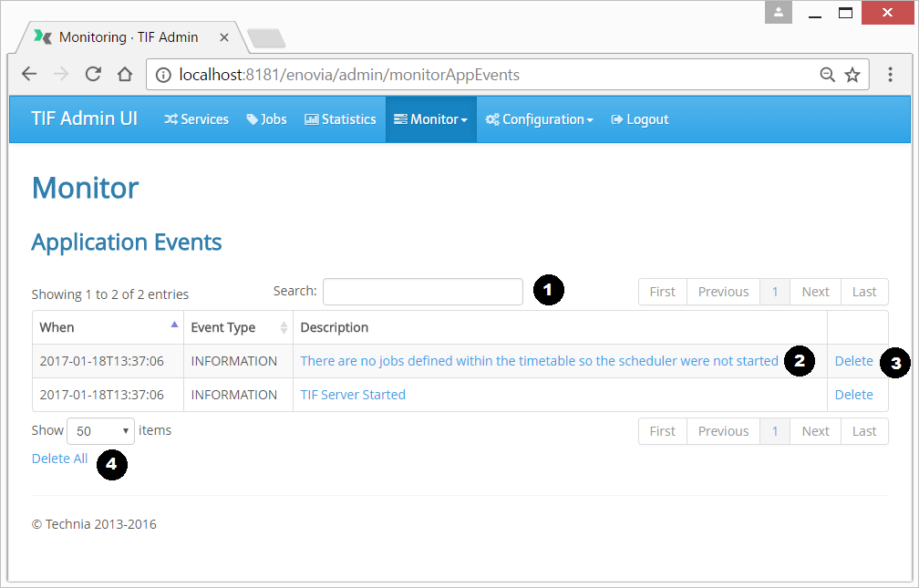
Task: Bookmark this page with the star icon
Action: 852,75
